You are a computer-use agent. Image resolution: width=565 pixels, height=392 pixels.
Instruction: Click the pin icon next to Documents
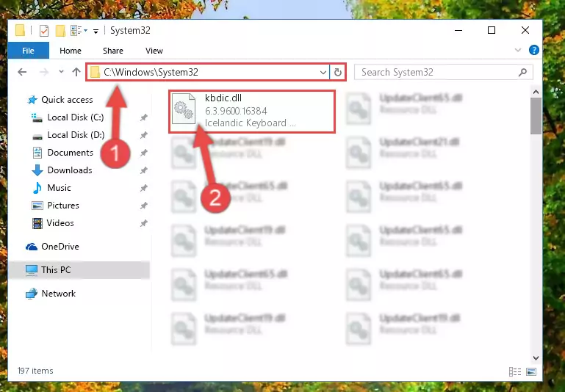pos(144,153)
